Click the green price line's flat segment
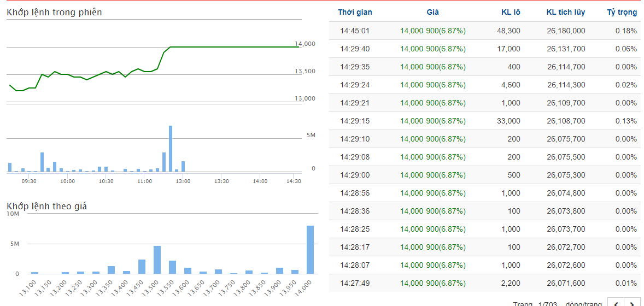This screenshot has width=644, height=306. click(x=235, y=47)
